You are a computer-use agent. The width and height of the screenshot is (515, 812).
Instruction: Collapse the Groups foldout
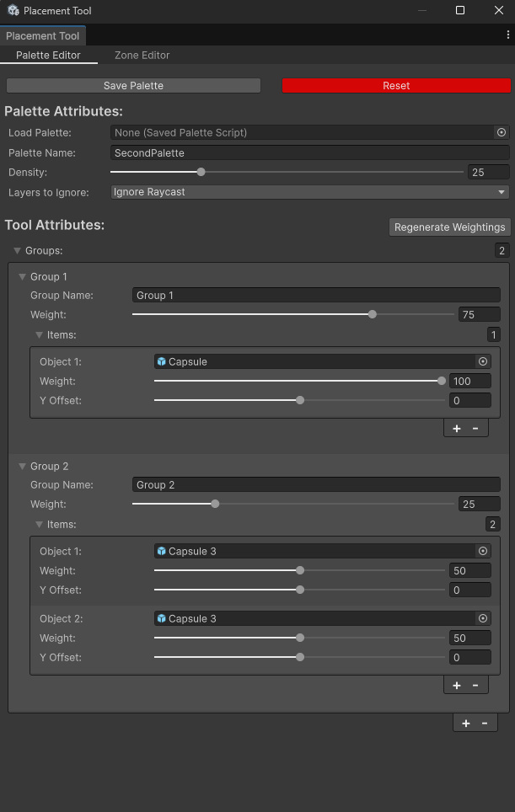[17, 251]
